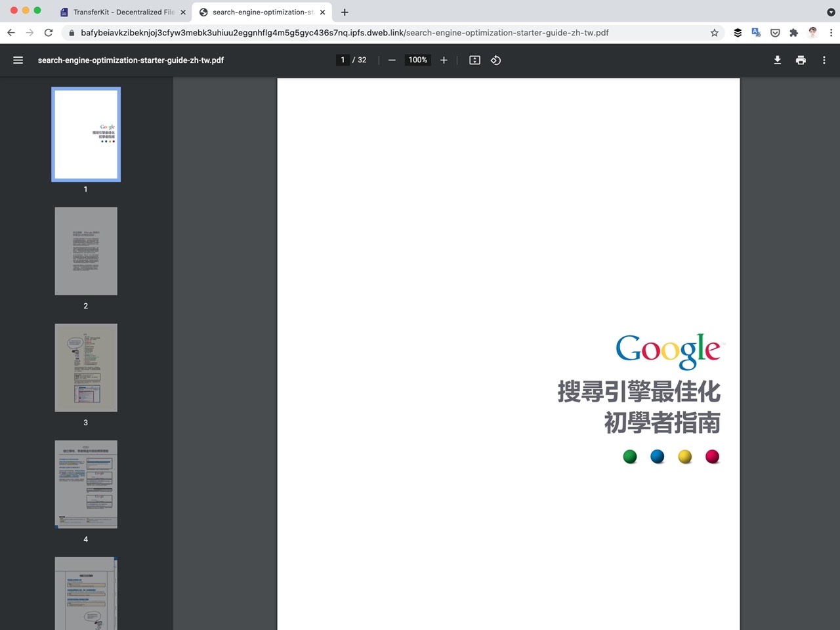The width and height of the screenshot is (840, 630).
Task: Click the Google logo on the page
Action: [x=668, y=351]
